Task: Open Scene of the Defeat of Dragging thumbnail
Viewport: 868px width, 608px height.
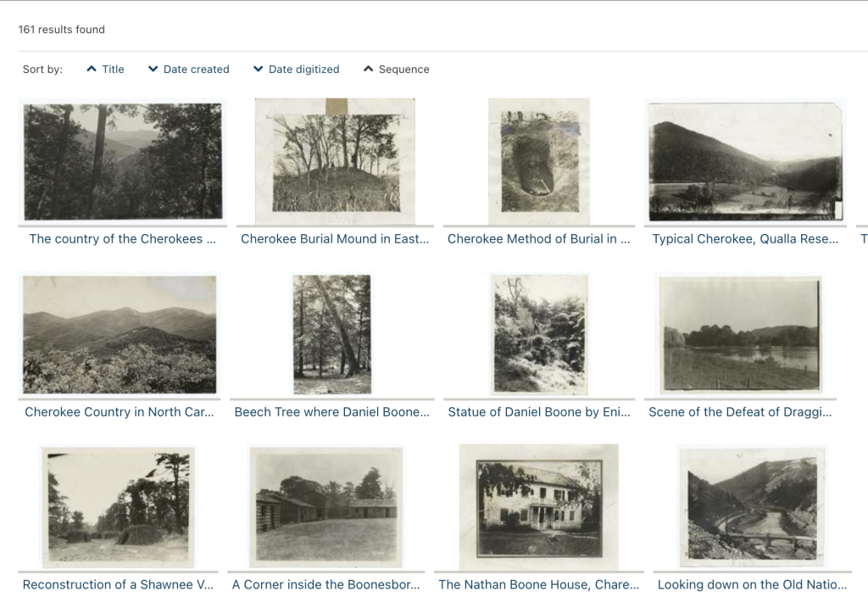Action: coord(741,334)
